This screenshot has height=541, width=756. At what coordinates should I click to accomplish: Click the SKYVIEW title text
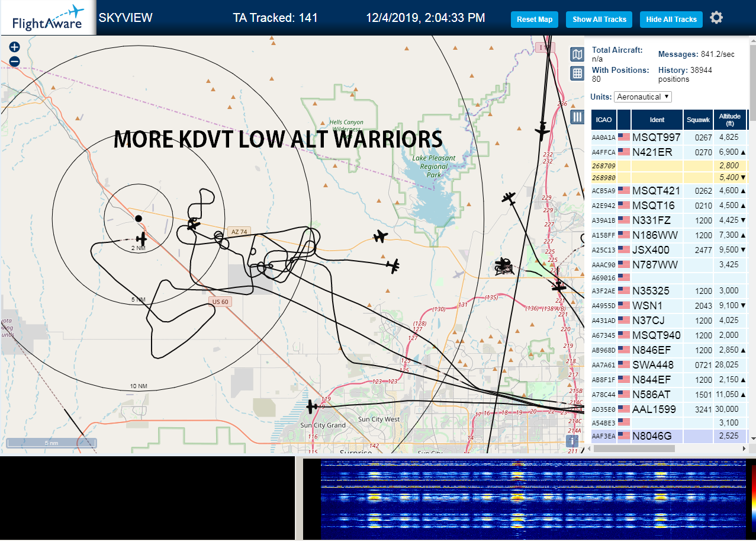click(x=126, y=18)
